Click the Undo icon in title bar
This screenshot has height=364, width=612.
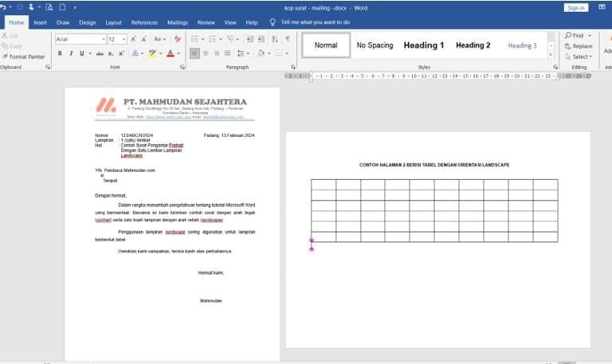click(x=4, y=7)
